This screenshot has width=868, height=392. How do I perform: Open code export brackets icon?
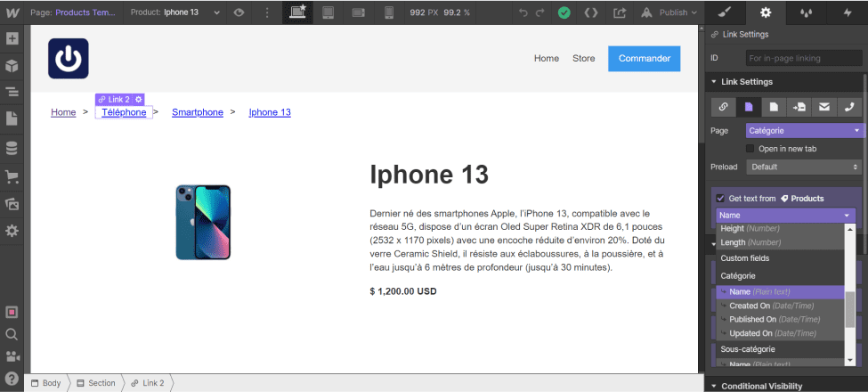tap(591, 12)
